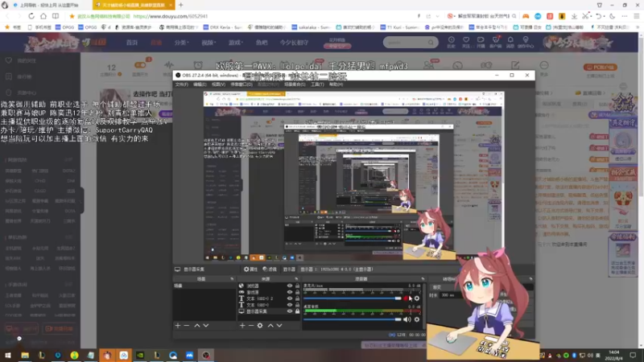Toggle visibility eye of display capture source
Screen dimensions: 644x362
pos(290,311)
